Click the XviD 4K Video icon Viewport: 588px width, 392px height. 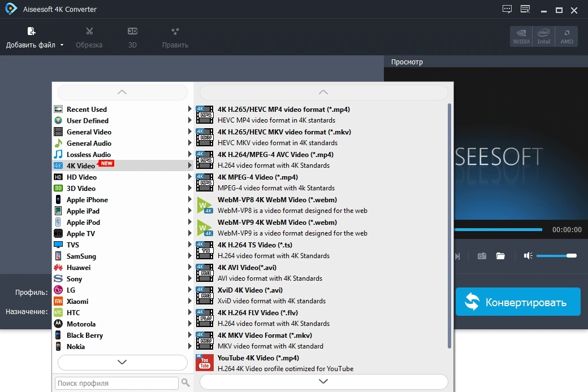tap(205, 295)
